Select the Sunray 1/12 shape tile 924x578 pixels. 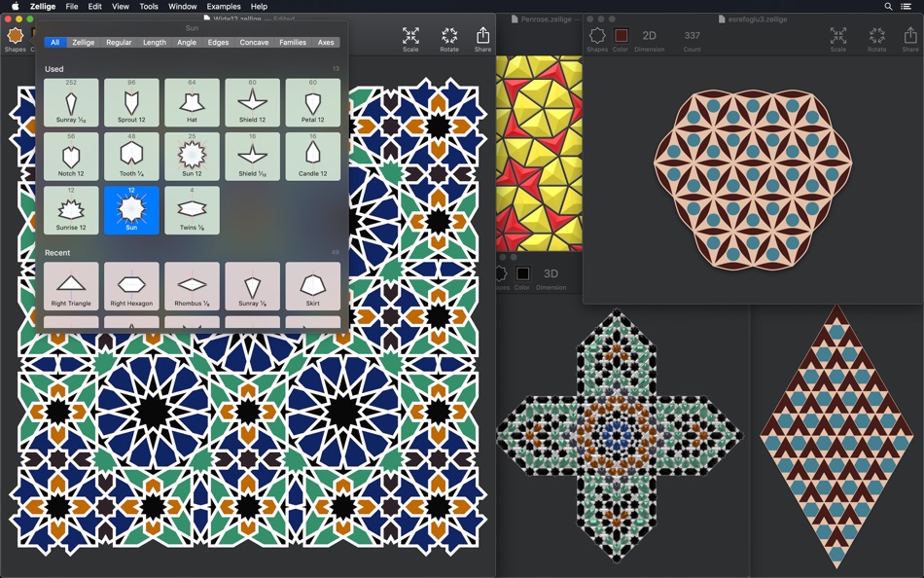(71, 103)
